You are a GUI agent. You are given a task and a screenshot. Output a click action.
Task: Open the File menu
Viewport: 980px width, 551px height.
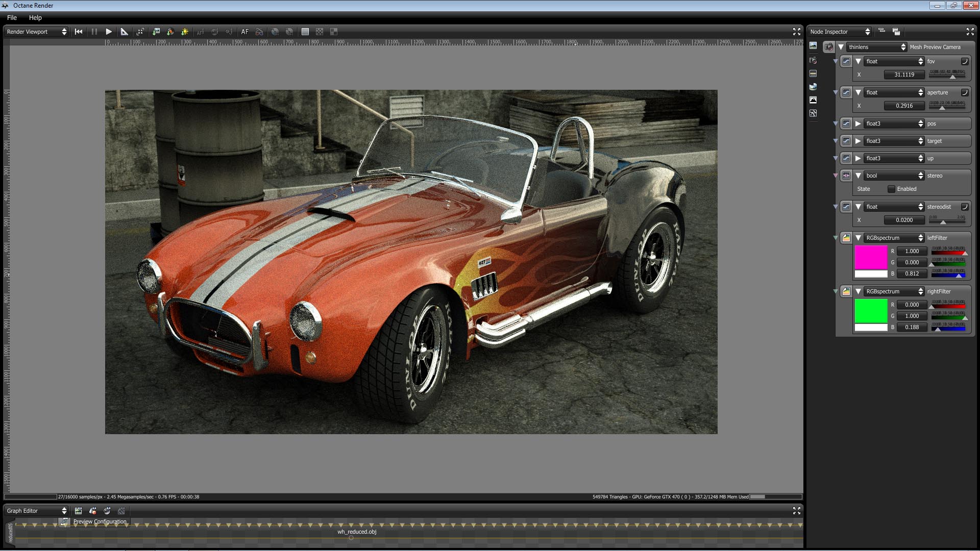point(12,17)
